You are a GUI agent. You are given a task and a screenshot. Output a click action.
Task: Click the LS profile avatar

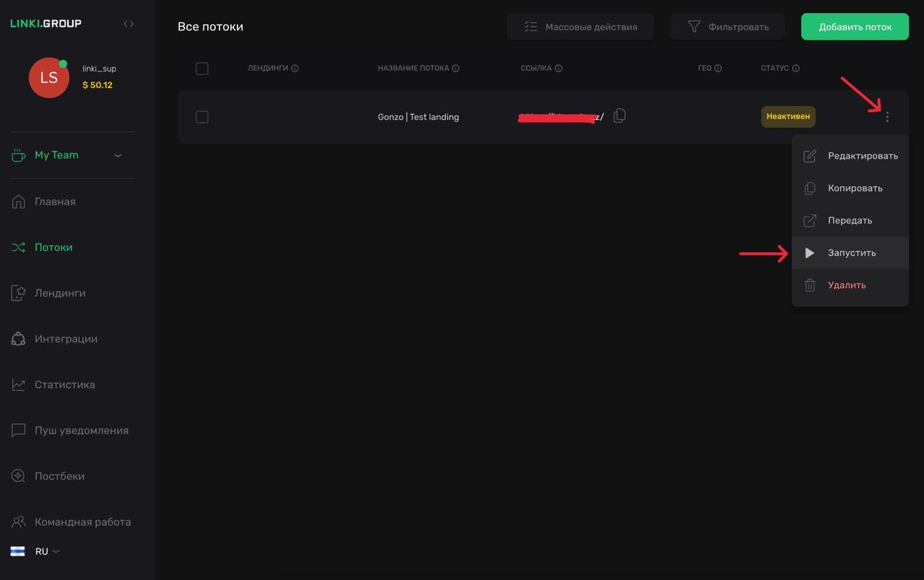click(48, 78)
